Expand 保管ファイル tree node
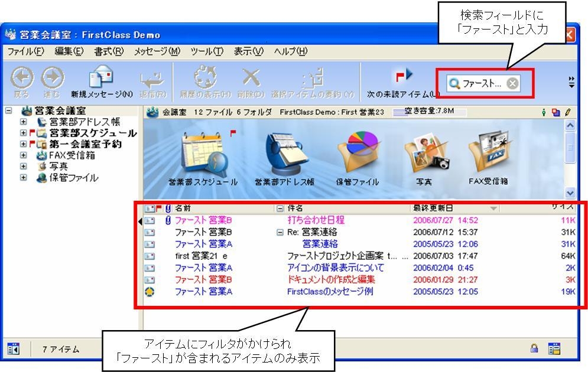The width and height of the screenshot is (588, 372). click(x=23, y=178)
